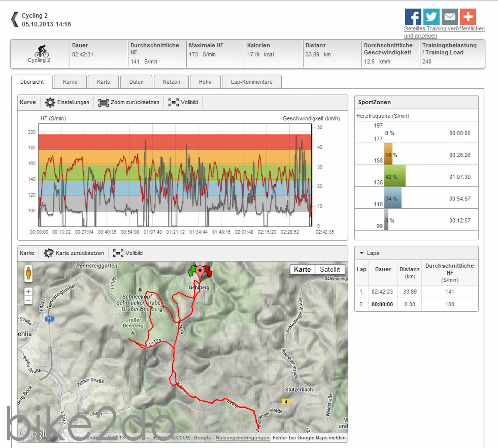Select the Karte map type button

coord(302,269)
